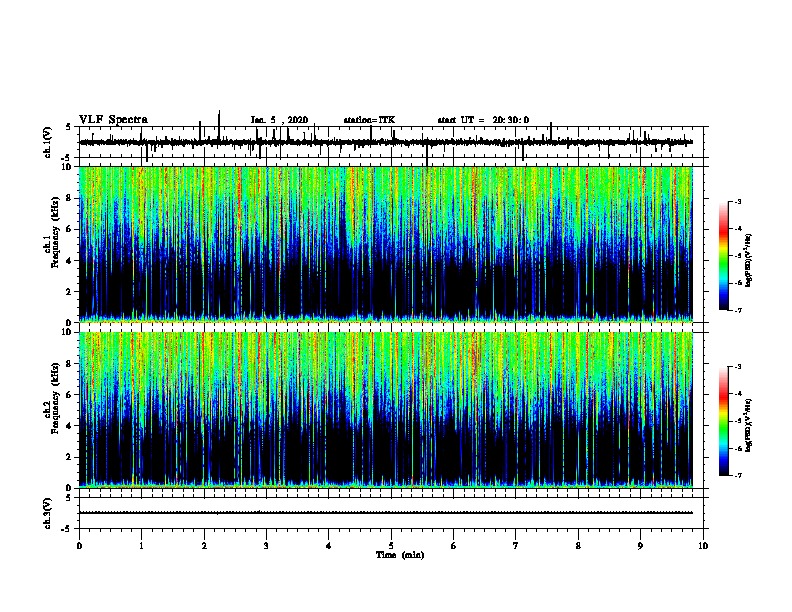Click time axis tick label "1"
Image resolution: width=792 pixels, height=612 pixels.
[141, 546]
